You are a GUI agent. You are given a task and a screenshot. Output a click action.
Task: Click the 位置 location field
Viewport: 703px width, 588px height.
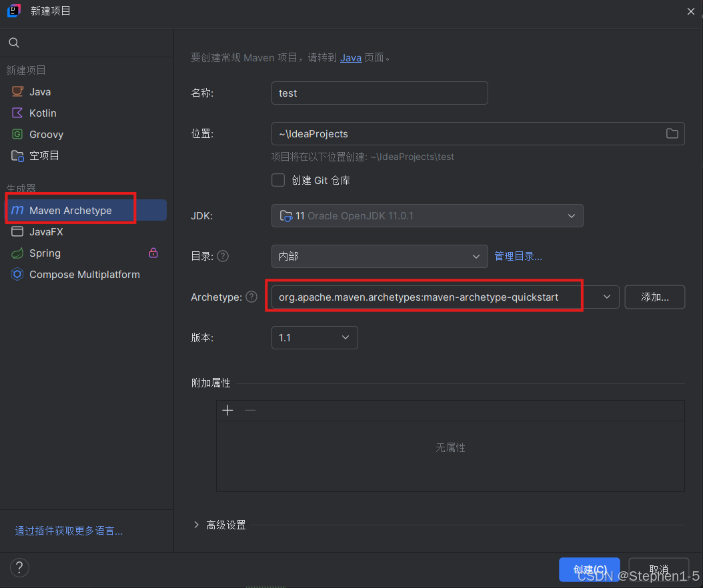pyautogui.click(x=478, y=133)
